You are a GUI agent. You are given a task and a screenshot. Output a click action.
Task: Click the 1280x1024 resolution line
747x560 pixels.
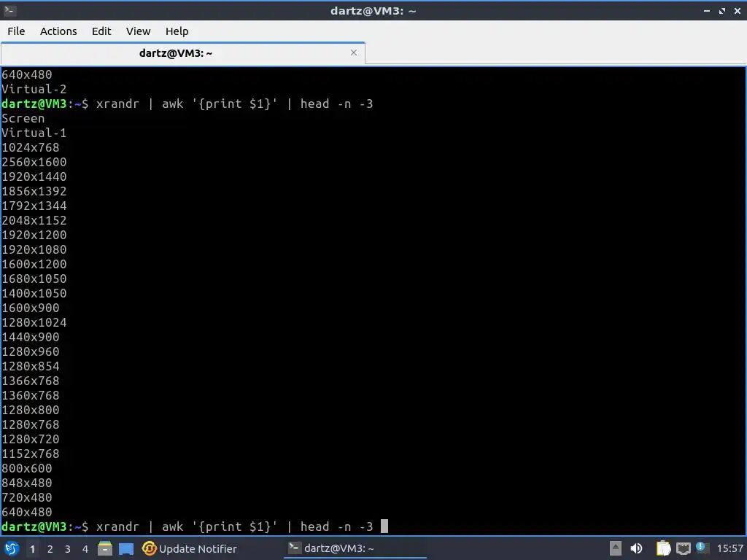pyautogui.click(x=34, y=322)
